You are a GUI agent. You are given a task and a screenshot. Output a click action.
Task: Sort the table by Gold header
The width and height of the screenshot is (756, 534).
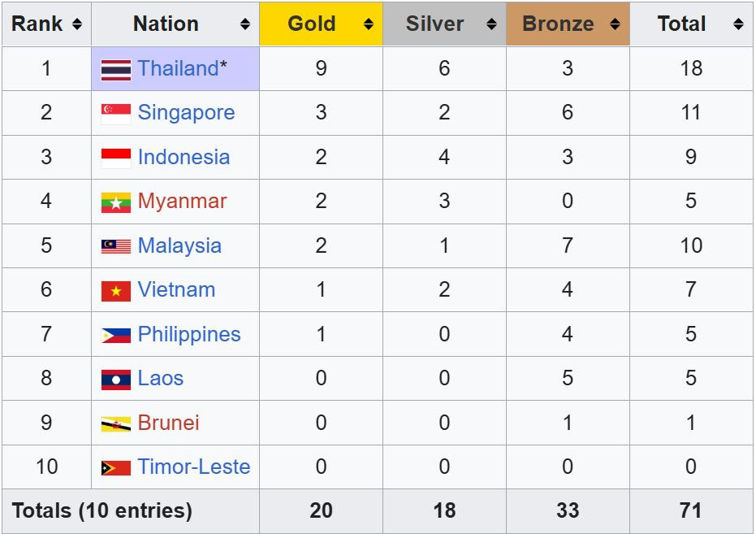[312, 24]
